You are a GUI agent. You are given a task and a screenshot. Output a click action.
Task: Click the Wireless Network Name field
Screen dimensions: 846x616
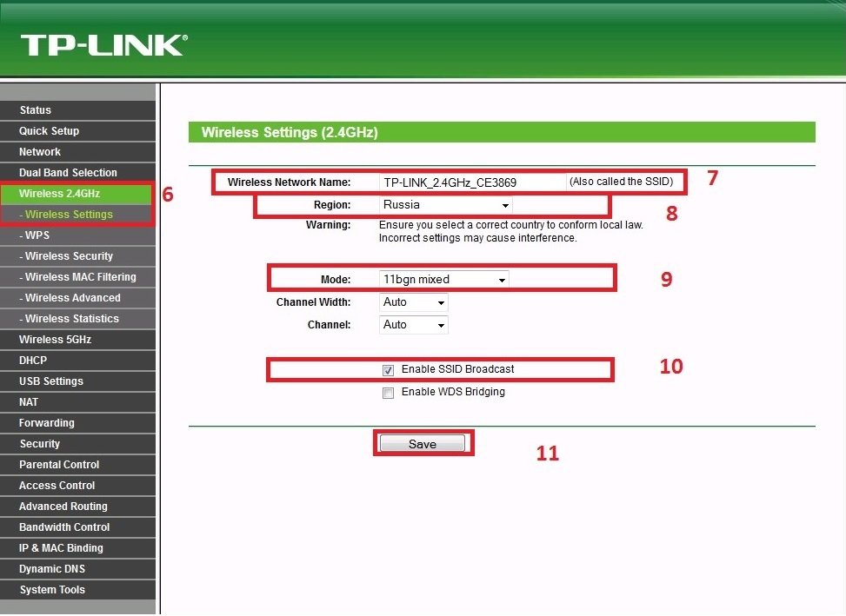(x=471, y=182)
